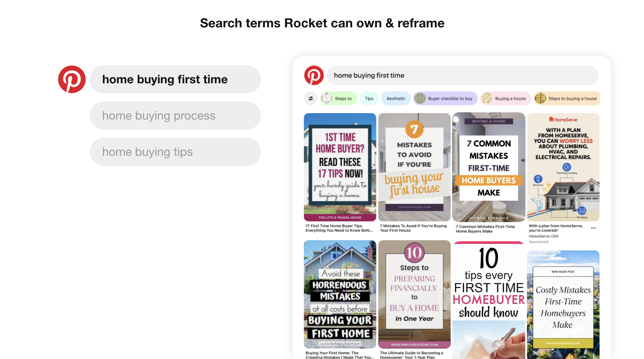Screen dimensions: 644x359
Task: Choose the 'Buyer checklist to buy' filter chip
Action: [x=446, y=98]
